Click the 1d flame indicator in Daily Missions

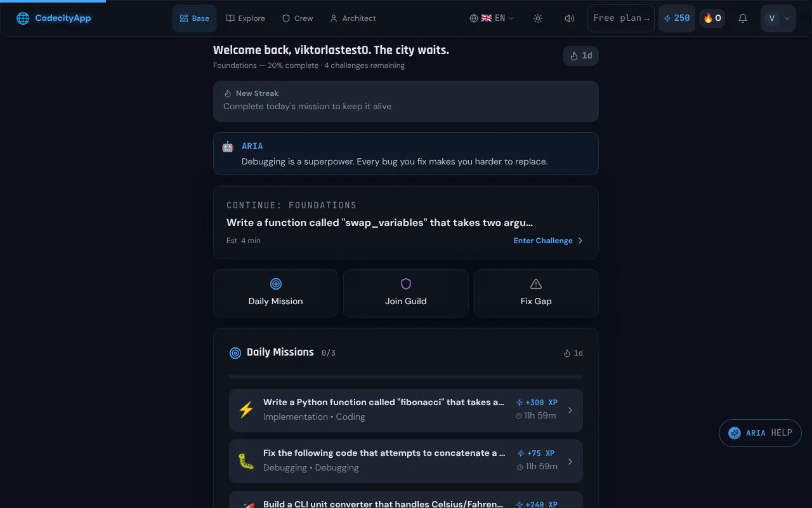tap(573, 353)
